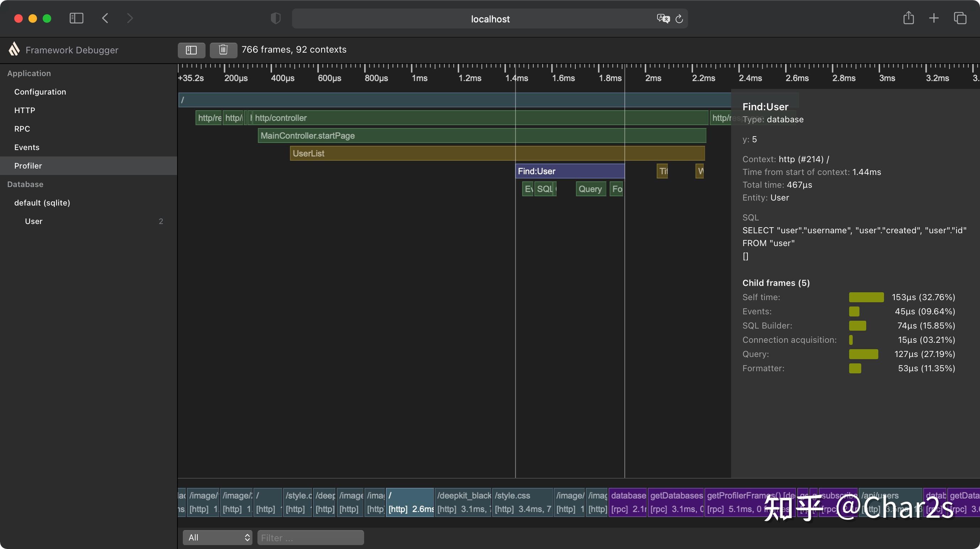Select the /style.css 3.4ms context block
This screenshot has width=980, height=549.
[522, 502]
